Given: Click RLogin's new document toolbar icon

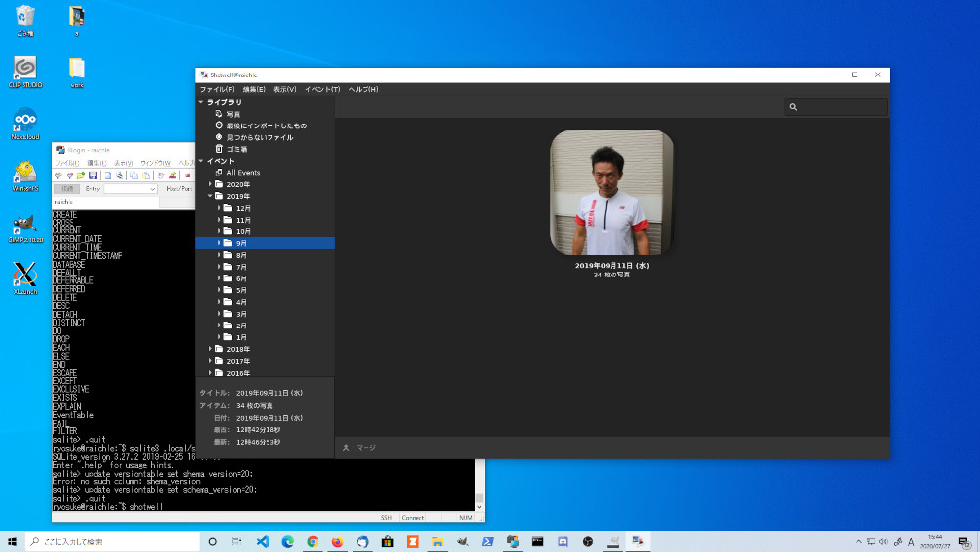Looking at the screenshot, I should [x=108, y=176].
